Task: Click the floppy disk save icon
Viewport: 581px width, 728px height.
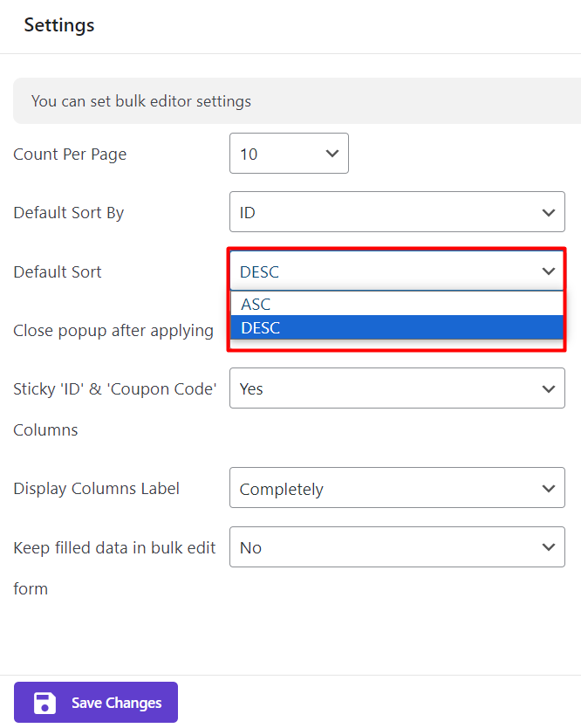Action: click(44, 703)
